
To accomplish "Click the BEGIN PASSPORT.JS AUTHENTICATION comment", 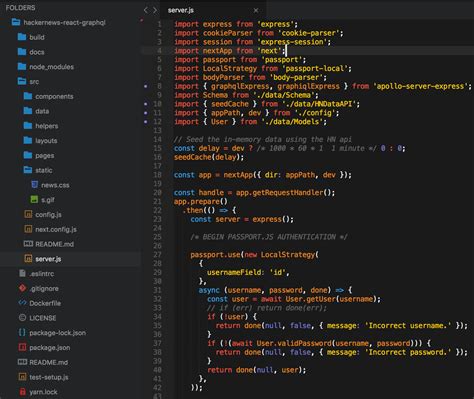I will (269, 237).
